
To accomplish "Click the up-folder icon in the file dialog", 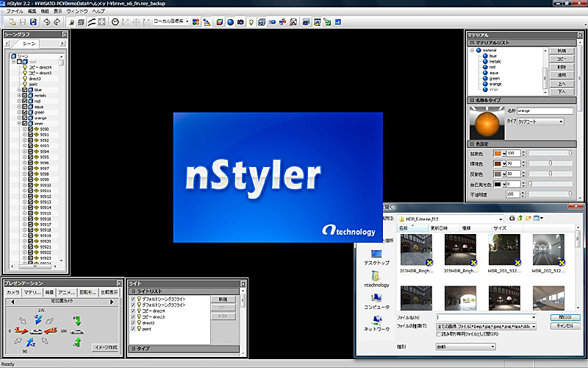I will pyautogui.click(x=519, y=219).
